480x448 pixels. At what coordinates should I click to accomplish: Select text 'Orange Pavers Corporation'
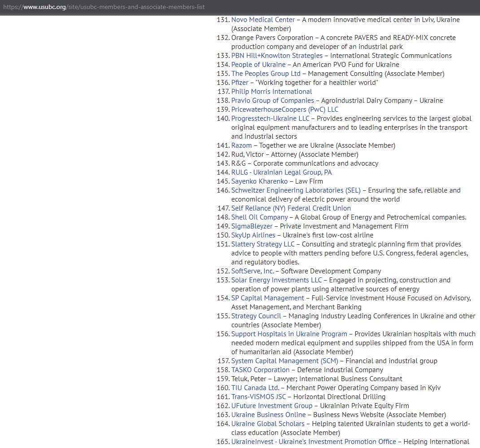coord(272,38)
